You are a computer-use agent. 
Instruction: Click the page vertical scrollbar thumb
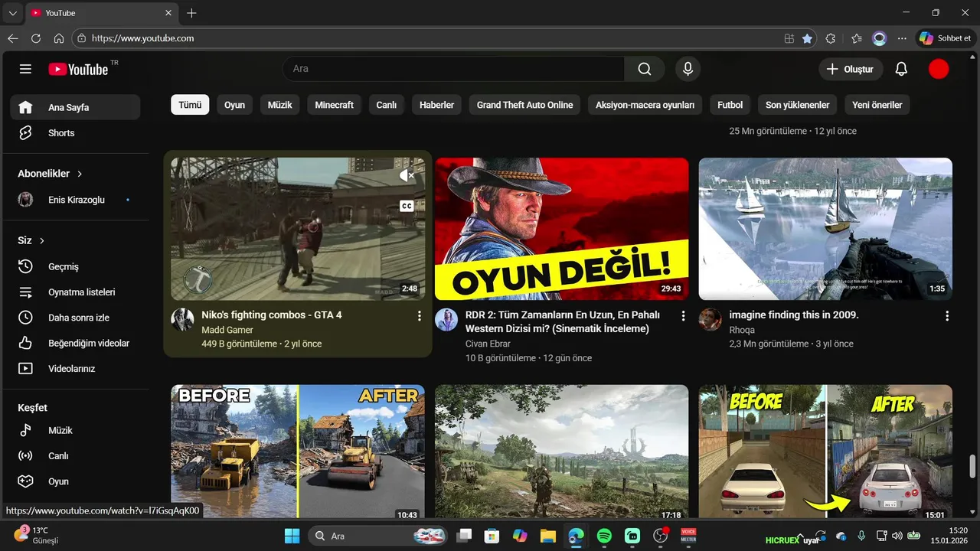(973, 465)
